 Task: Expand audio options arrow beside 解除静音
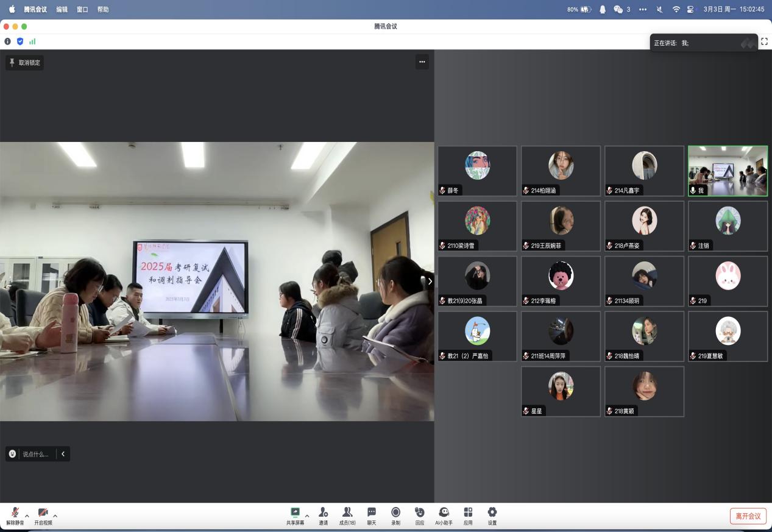[x=27, y=516]
